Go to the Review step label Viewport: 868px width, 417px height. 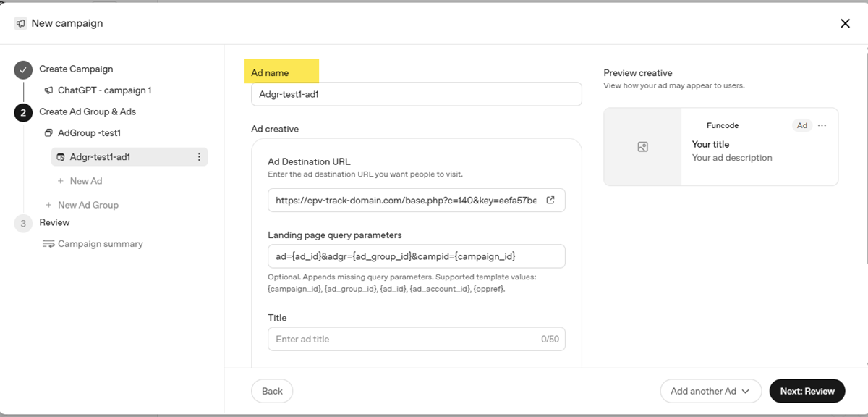click(x=54, y=222)
